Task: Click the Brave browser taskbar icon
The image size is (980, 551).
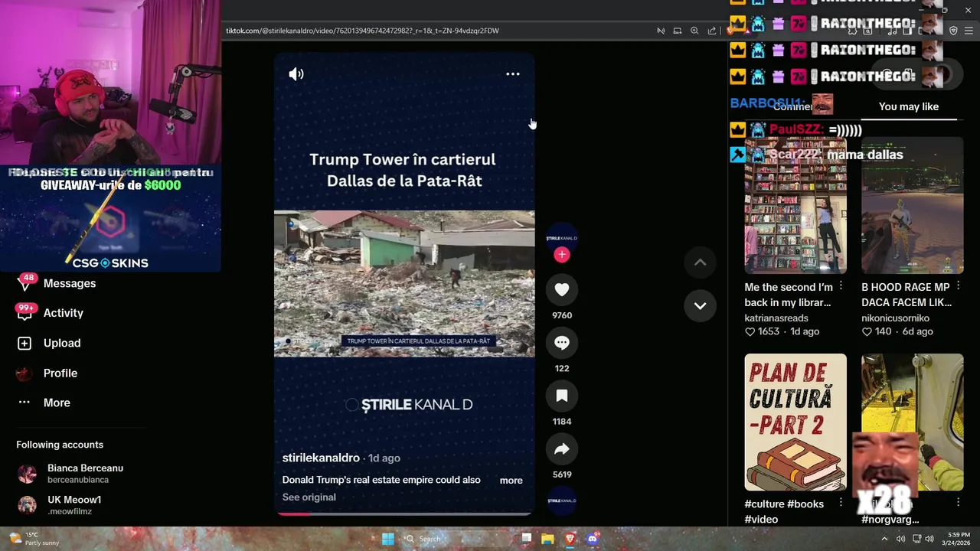Action: (x=570, y=539)
